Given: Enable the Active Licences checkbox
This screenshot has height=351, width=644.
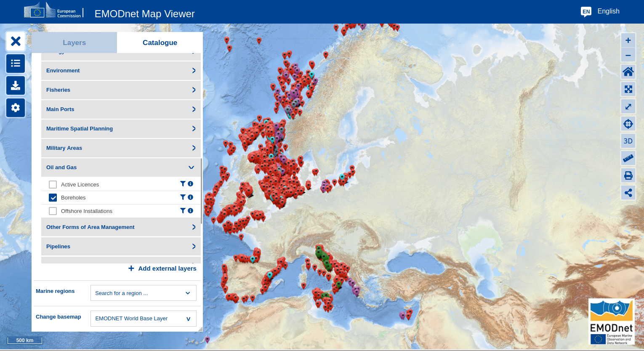Looking at the screenshot, I should (x=53, y=184).
